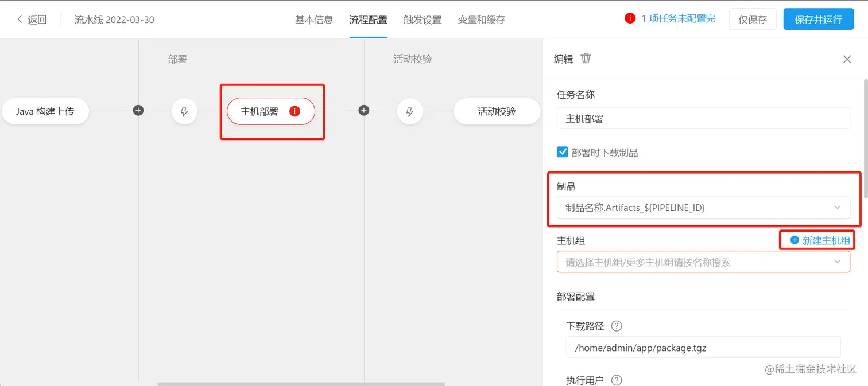Select the 活动校验 task node
This screenshot has width=868, height=386.
pos(497,111)
